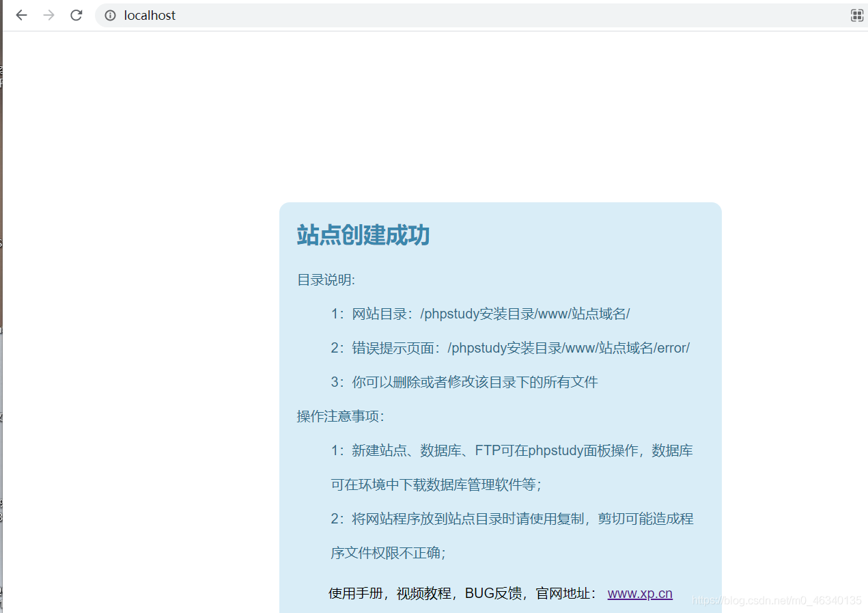Click the 操作注意事项 section label
The width and height of the screenshot is (868, 613).
341,416
